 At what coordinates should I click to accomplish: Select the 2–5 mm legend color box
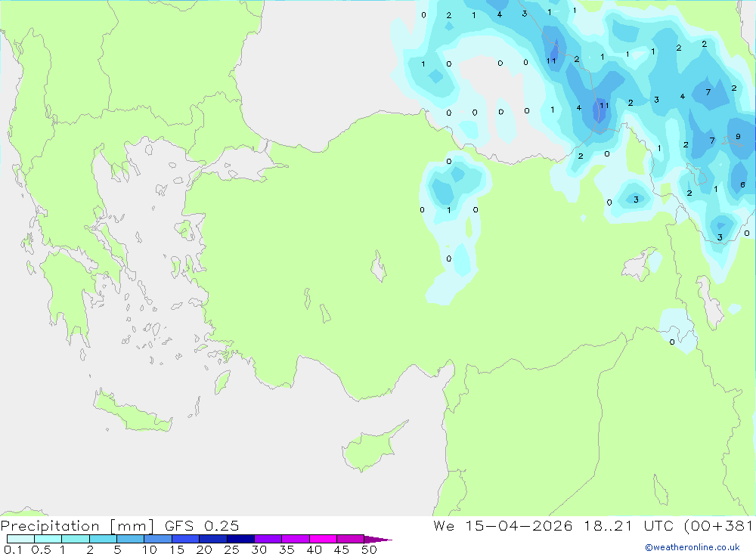[103, 539]
